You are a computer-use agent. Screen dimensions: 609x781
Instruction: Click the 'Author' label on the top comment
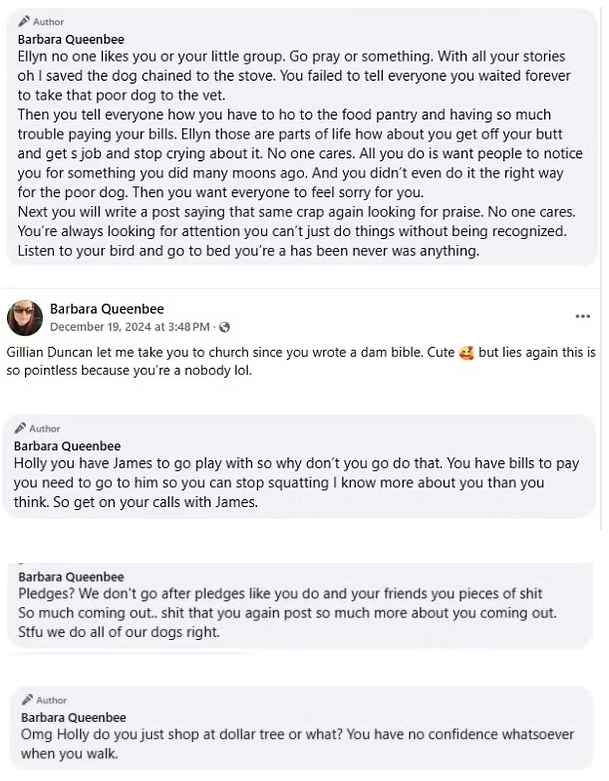tap(48, 22)
